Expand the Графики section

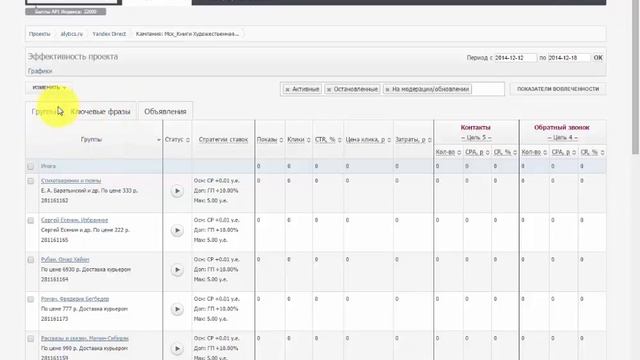40,71
